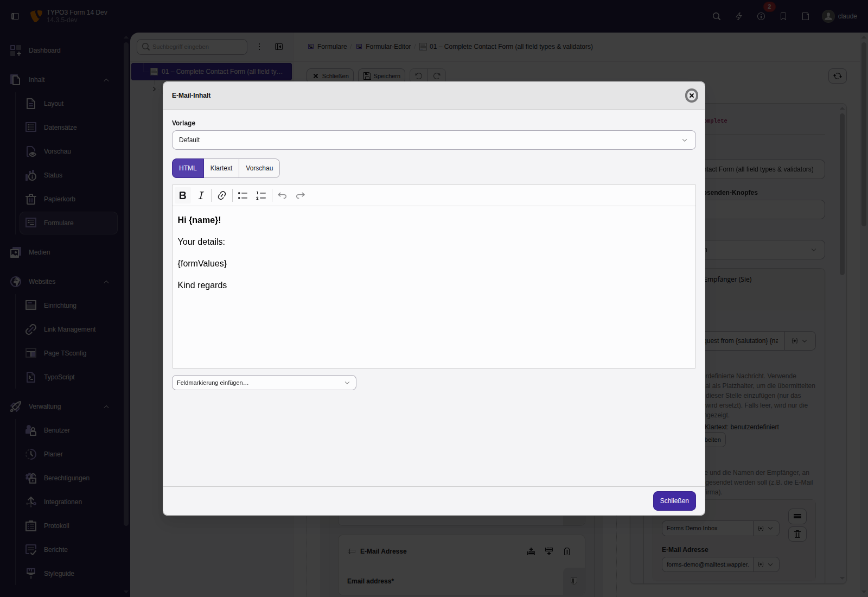Viewport: 868px width, 597px height.
Task: Open the Layout module
Action: pyautogui.click(x=68, y=104)
